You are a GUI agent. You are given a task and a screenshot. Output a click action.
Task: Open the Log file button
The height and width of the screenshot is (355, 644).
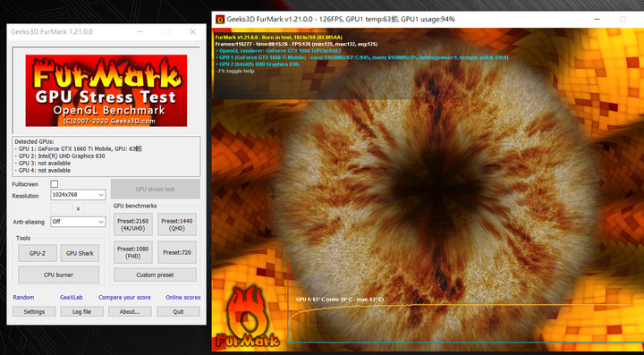click(x=81, y=311)
